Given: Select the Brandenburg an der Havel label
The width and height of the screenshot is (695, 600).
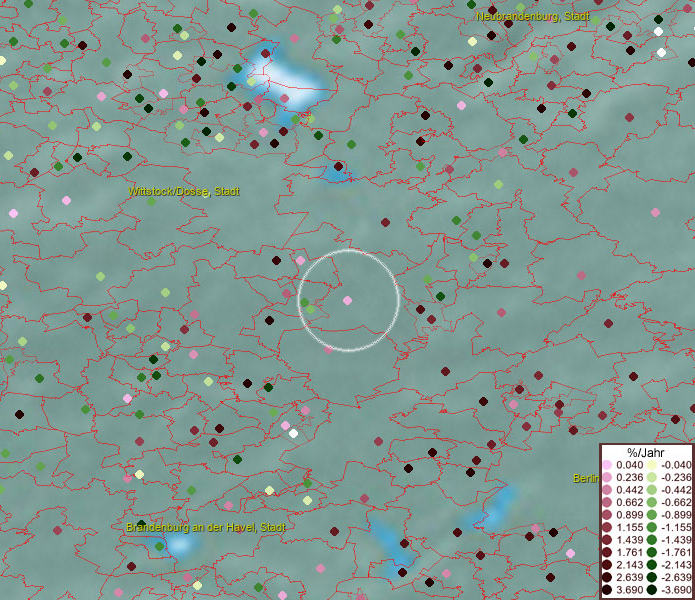Looking at the screenshot, I should (x=206, y=527).
